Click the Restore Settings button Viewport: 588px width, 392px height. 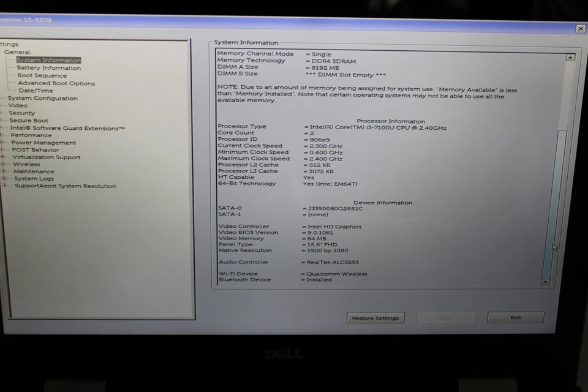(x=375, y=318)
